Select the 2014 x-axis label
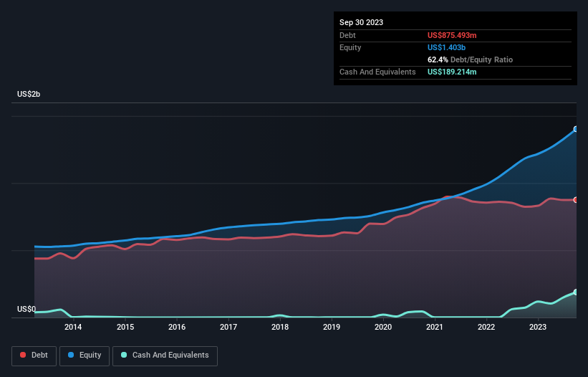Image resolution: width=588 pixels, height=377 pixels. pos(73,327)
